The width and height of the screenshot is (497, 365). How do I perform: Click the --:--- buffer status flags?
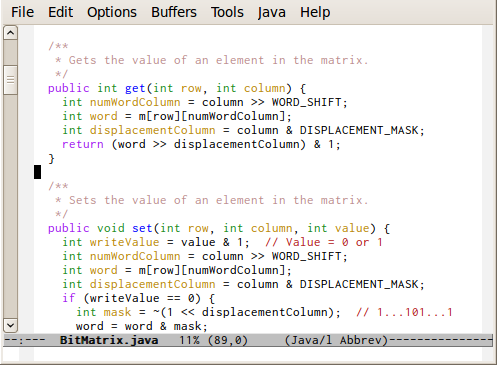[25, 340]
